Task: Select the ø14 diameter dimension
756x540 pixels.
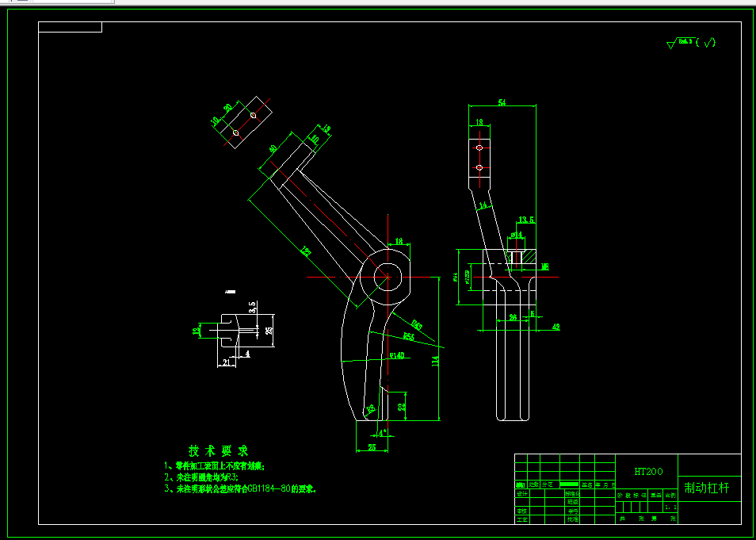Action: (x=517, y=235)
